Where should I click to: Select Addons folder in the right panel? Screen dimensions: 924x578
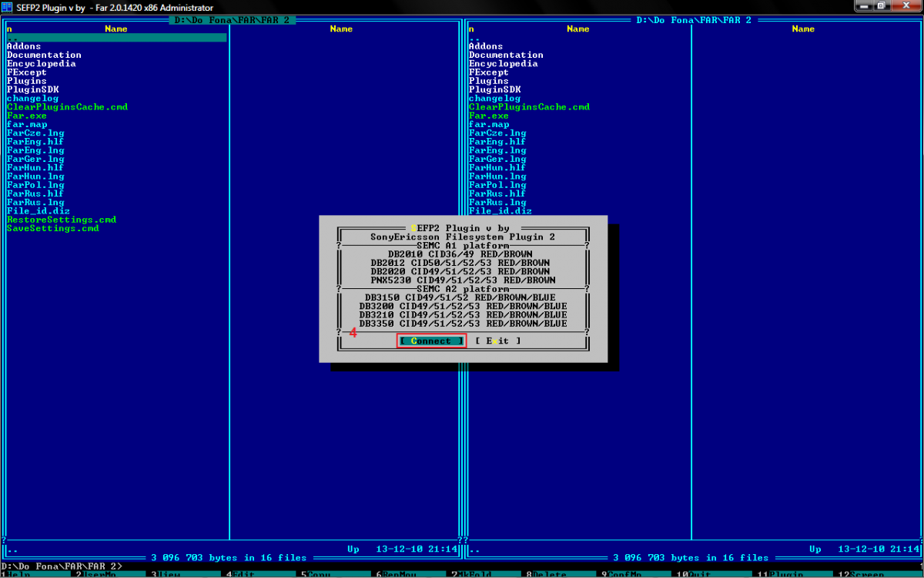pyautogui.click(x=486, y=46)
